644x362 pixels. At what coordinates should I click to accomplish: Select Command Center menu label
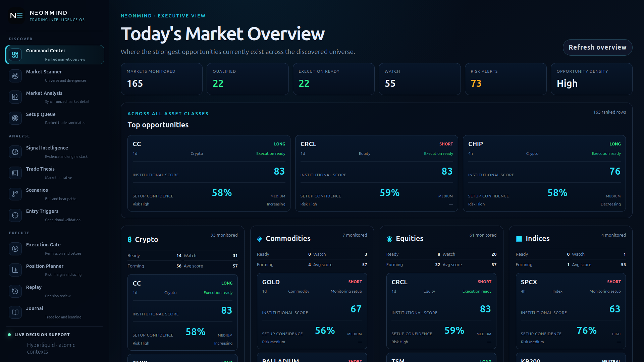(x=46, y=51)
